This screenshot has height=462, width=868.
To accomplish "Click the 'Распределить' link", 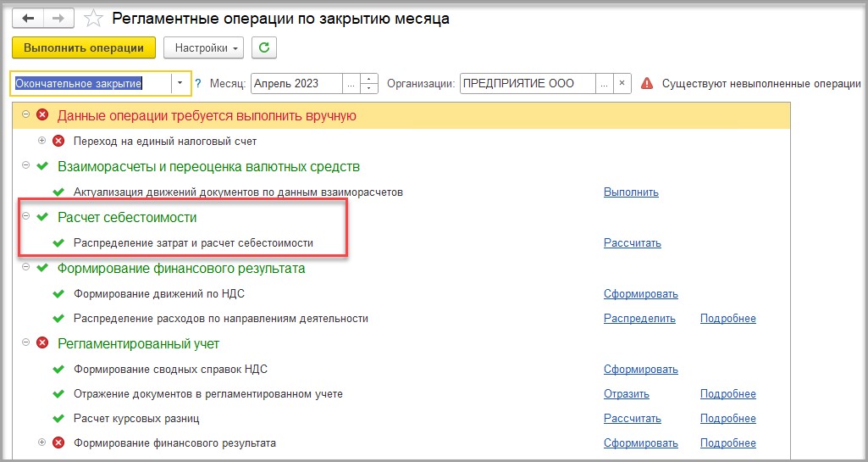I will [x=639, y=319].
